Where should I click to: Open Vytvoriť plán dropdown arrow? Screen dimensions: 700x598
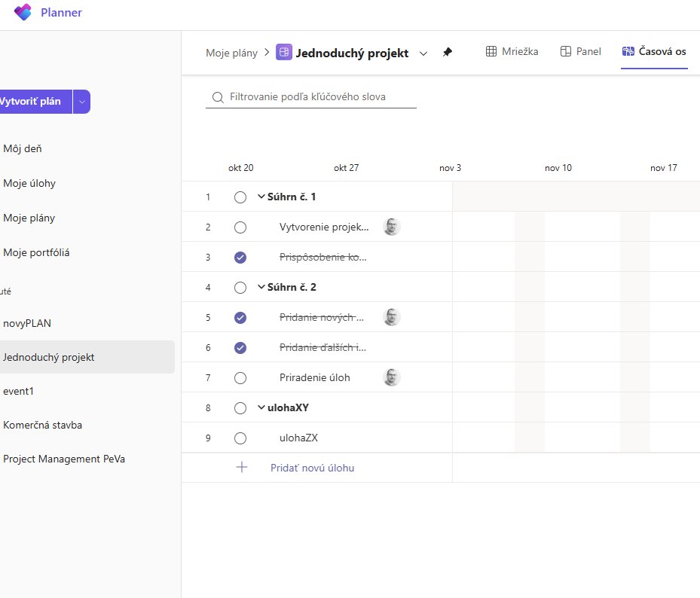(x=81, y=102)
